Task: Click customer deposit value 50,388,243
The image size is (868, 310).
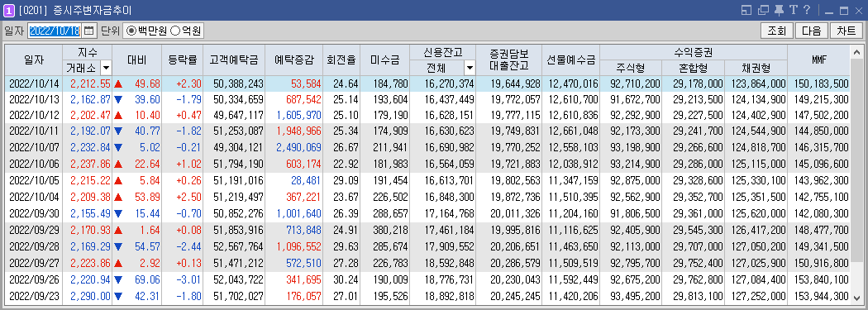Action: (238, 83)
